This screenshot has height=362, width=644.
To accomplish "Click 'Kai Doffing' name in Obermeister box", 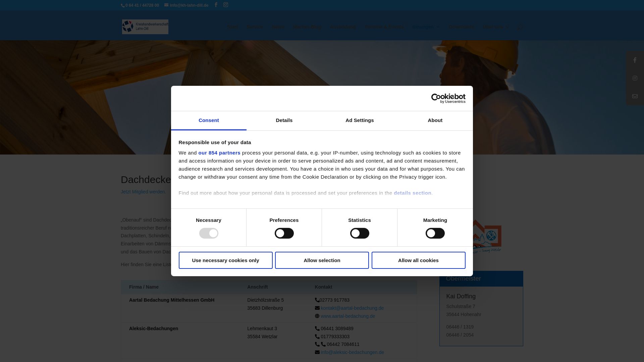I will click(461, 296).
